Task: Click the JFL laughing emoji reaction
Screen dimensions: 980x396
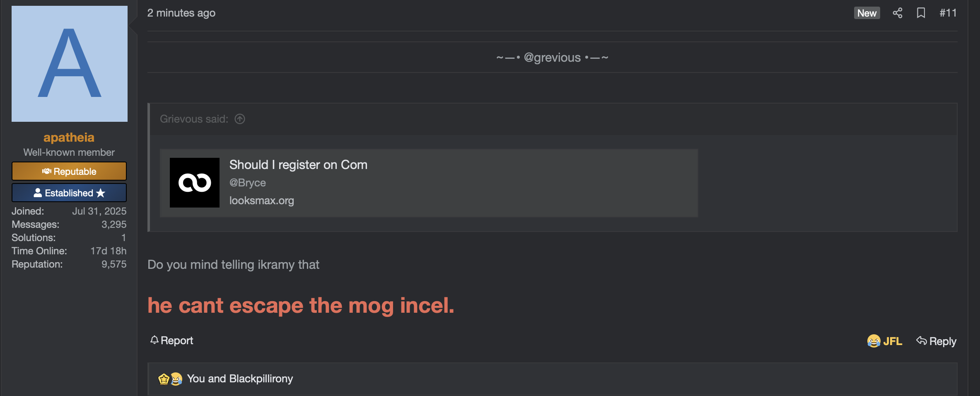Action: (874, 341)
